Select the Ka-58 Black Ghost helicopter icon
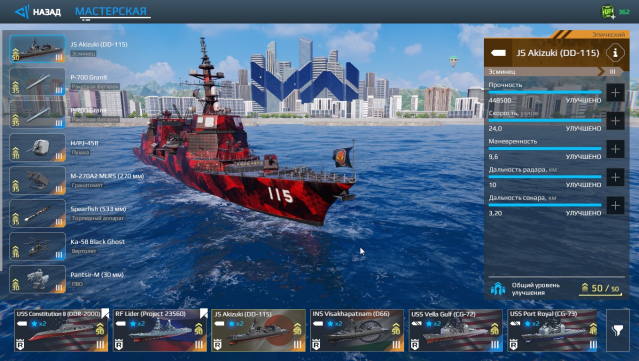This screenshot has height=361, width=639. [x=37, y=246]
